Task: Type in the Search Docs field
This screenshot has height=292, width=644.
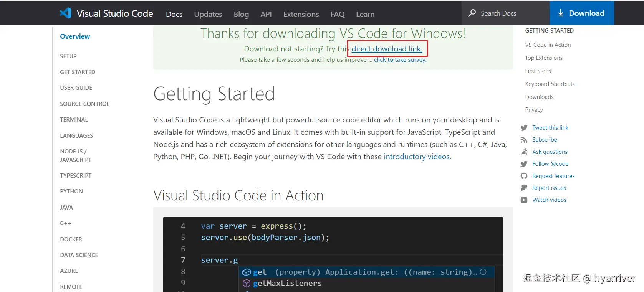Action: (x=511, y=13)
